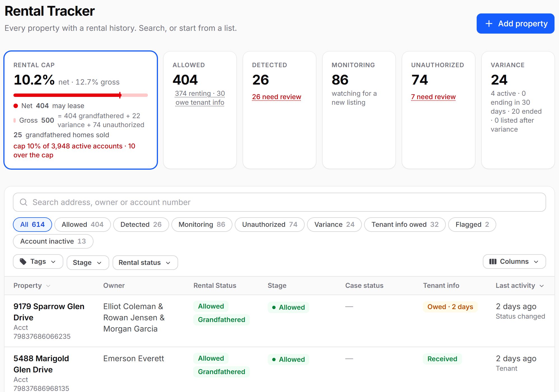Click the tag icon in Tags filter
Viewport: 559px width, 392px height.
tap(23, 262)
